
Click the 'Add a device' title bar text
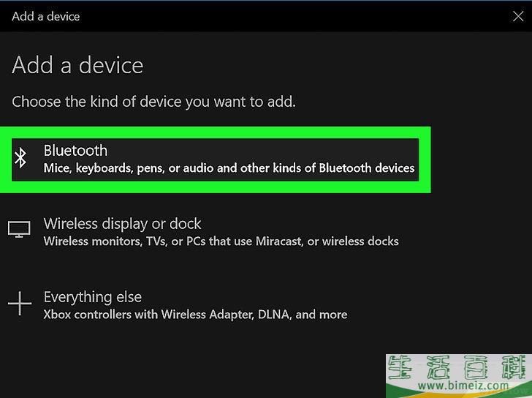tap(46, 15)
